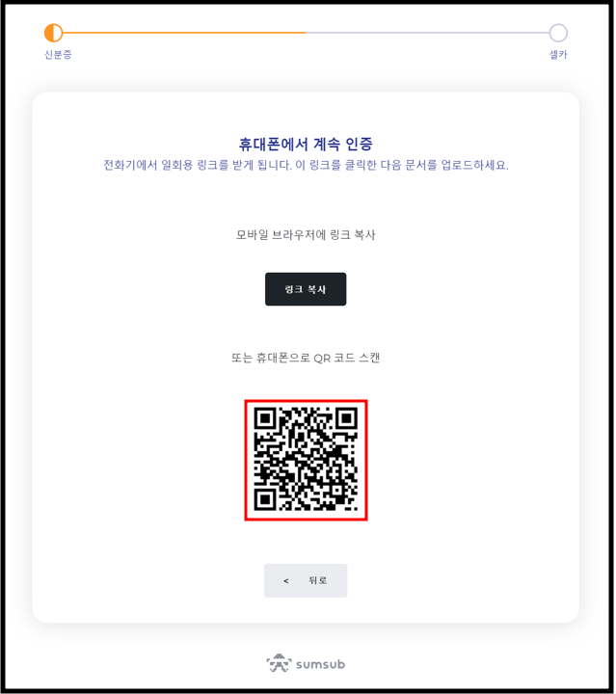Copy the link with the 링크 복사 button
This screenshot has height=694, width=616.
[306, 289]
